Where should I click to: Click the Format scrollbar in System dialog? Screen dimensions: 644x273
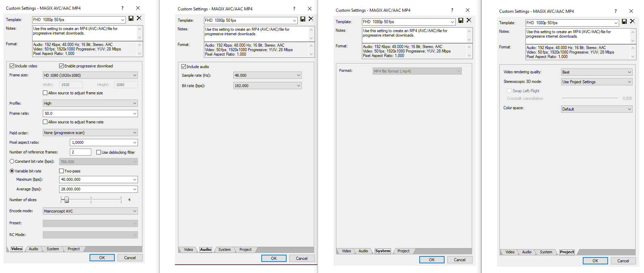click(x=469, y=51)
